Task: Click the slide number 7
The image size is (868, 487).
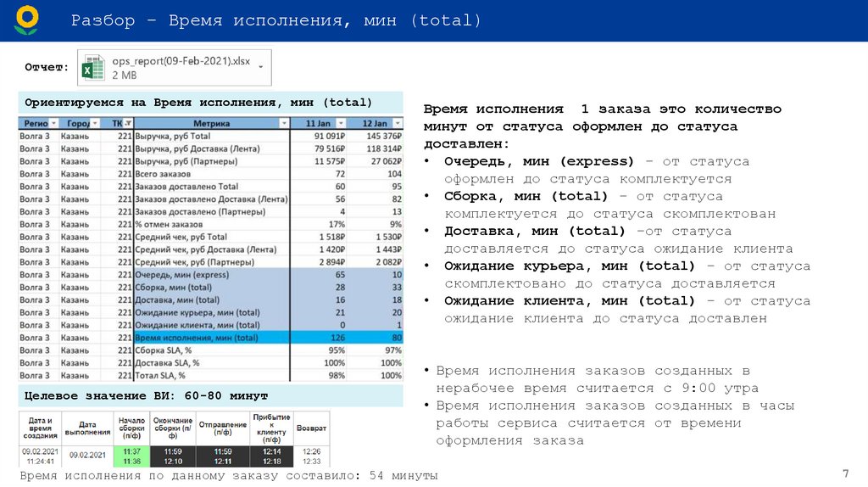Action: pyautogui.click(x=844, y=473)
